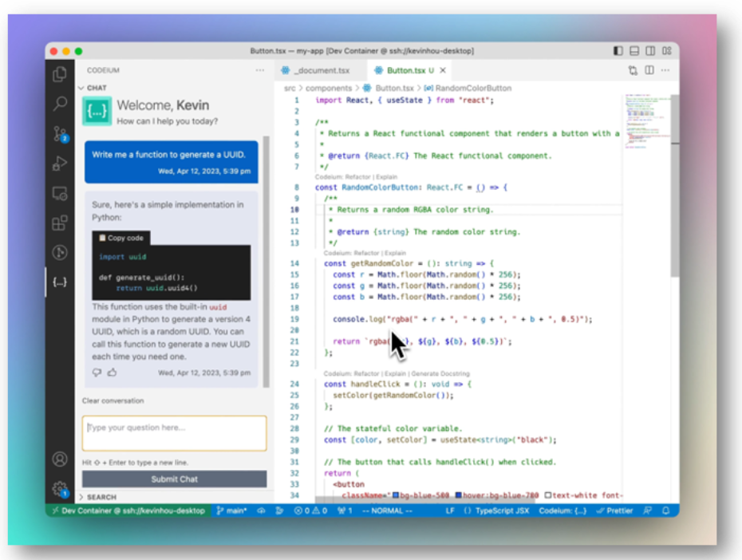
Task: Open the Search view icon
Action: point(60,104)
